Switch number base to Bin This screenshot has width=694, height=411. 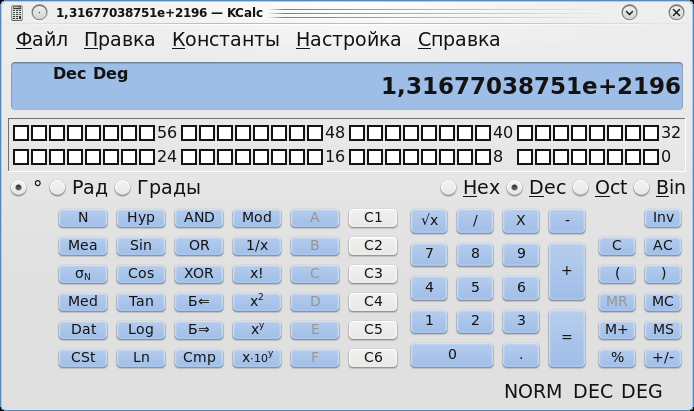point(641,188)
